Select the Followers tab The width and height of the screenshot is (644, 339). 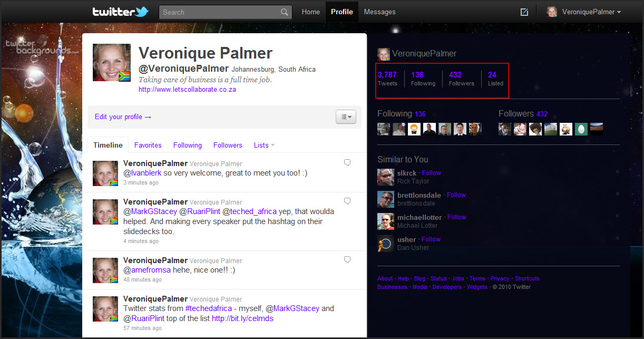(228, 145)
